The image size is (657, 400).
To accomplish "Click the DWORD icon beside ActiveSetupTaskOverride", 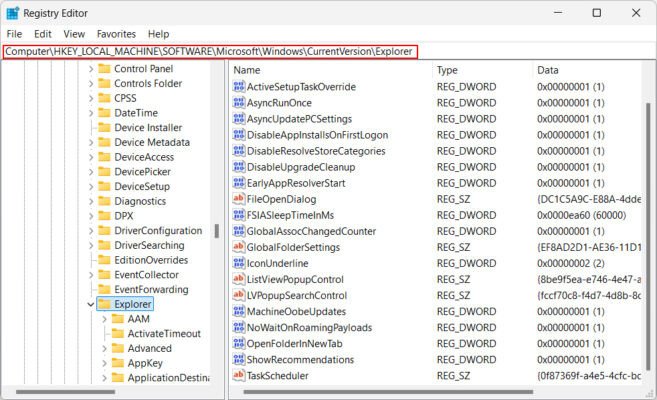I will (239, 87).
